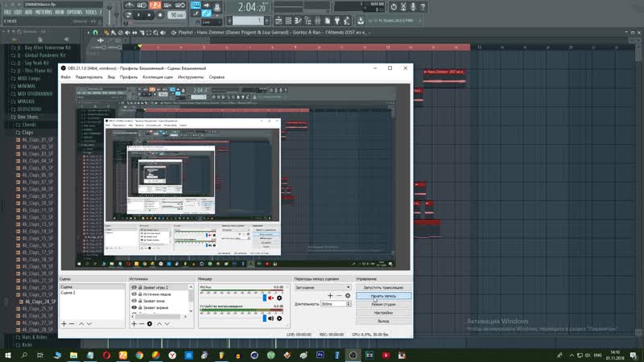Toggle the FL Studio metronome button

point(130,6)
